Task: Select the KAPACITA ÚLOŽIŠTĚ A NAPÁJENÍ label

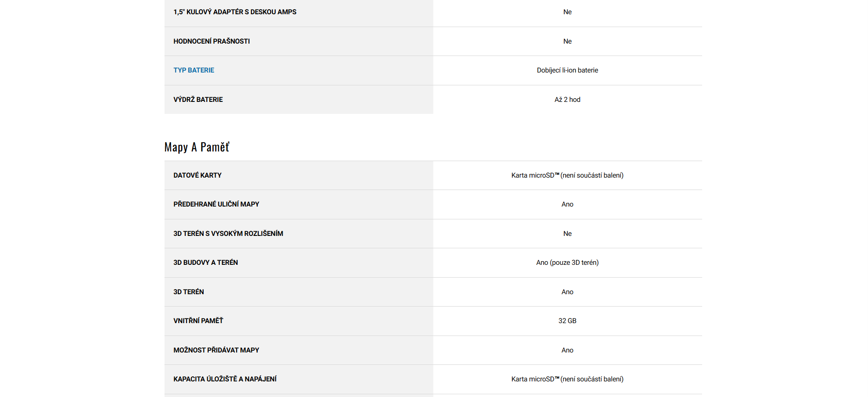Action: [x=225, y=379]
